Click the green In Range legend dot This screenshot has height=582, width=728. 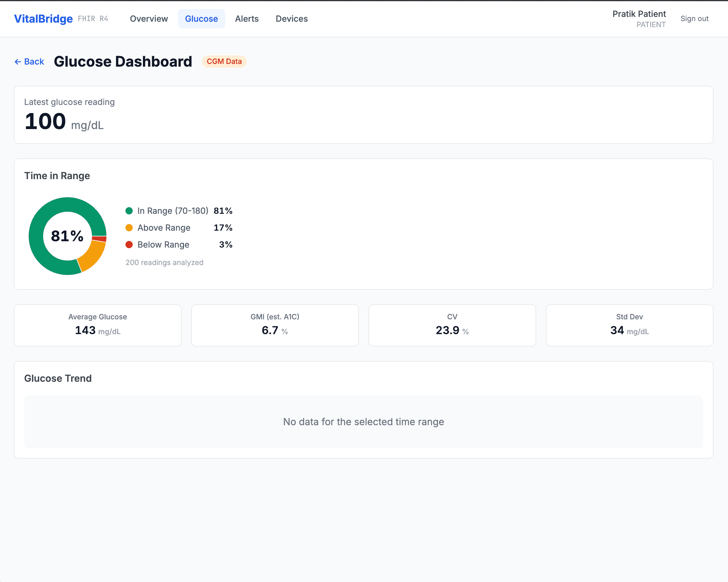(x=129, y=211)
